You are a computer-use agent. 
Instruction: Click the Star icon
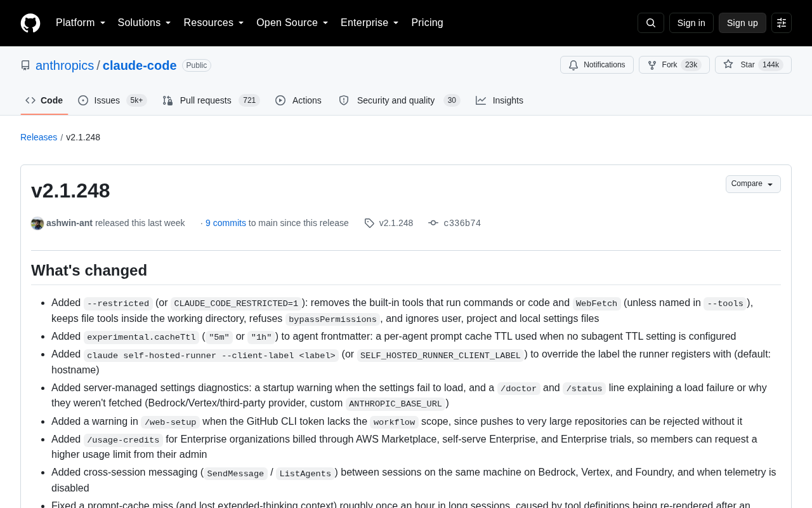(728, 65)
